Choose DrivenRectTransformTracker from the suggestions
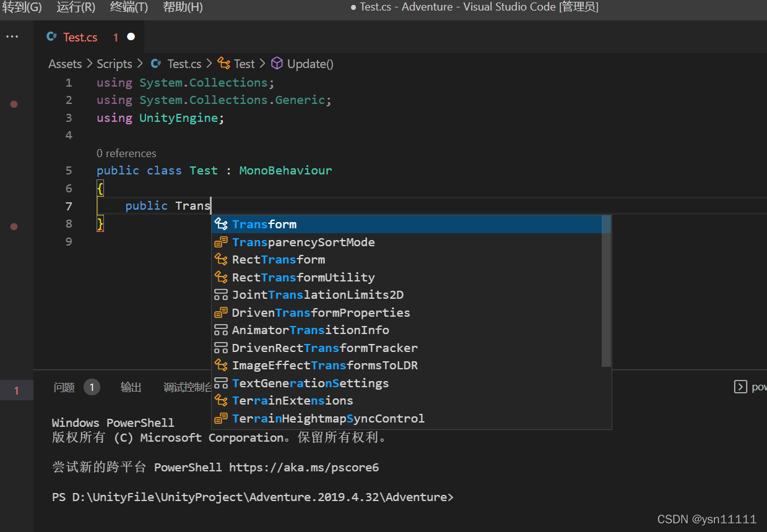This screenshot has width=767, height=532. pyautogui.click(x=407, y=348)
